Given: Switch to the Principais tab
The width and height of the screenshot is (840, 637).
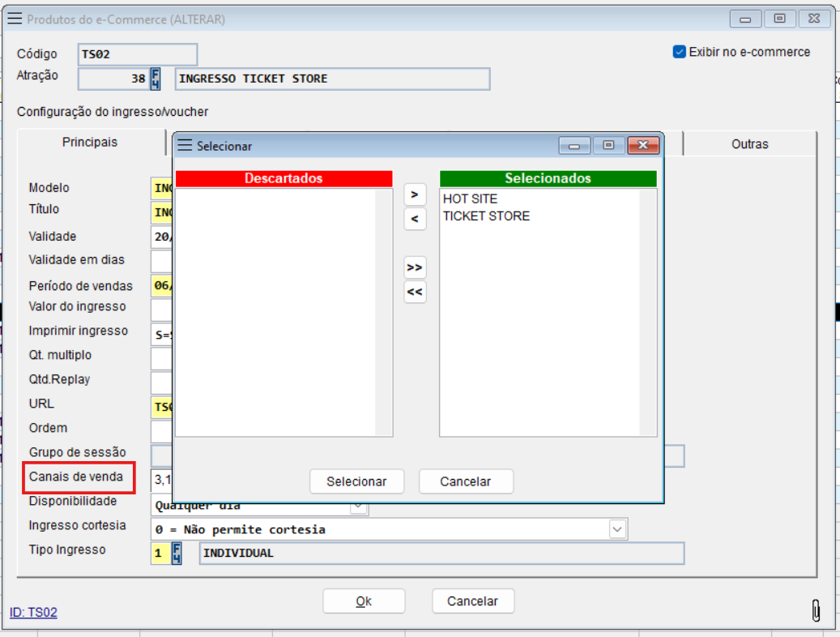Looking at the screenshot, I should coord(90,143).
